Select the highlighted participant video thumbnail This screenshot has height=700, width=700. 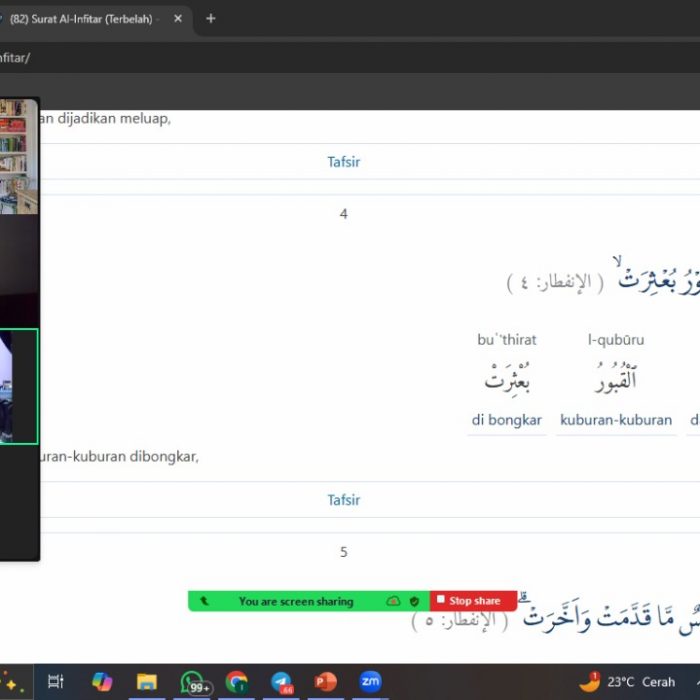[19, 386]
